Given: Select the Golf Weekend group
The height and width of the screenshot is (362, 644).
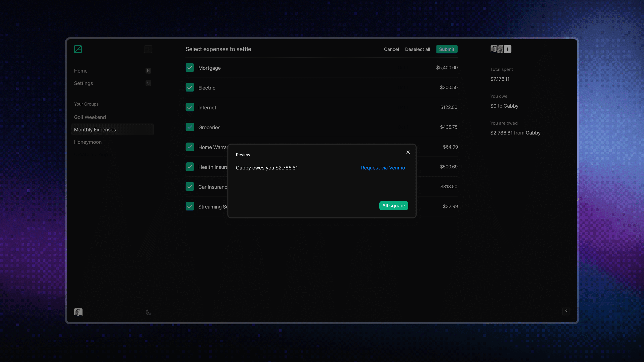Looking at the screenshot, I should [90, 117].
